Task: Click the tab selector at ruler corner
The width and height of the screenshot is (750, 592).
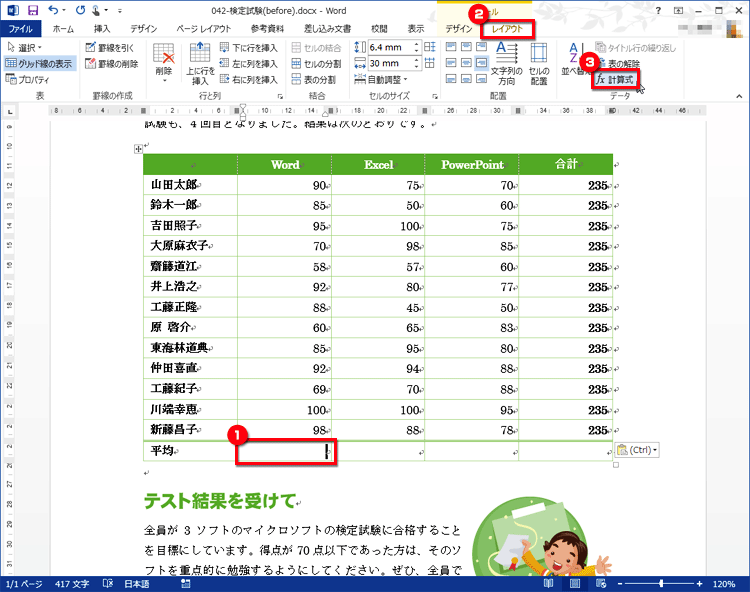Action: (x=10, y=111)
